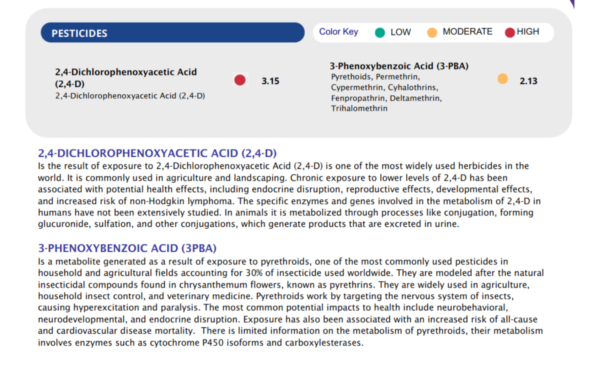Image resolution: width=600 pixels, height=378 pixels.
Task: Click the 3-PHENOXYBENZOIC ACID (3PBA) section heading
Action: click(x=127, y=248)
